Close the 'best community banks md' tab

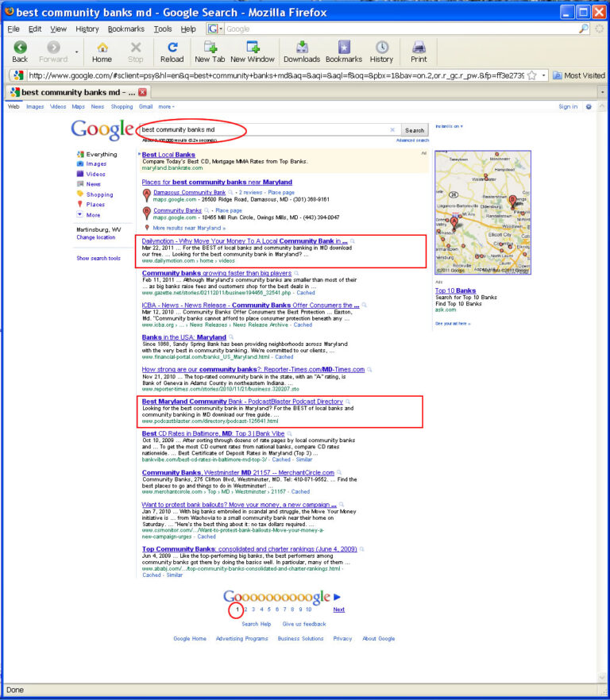(x=142, y=92)
